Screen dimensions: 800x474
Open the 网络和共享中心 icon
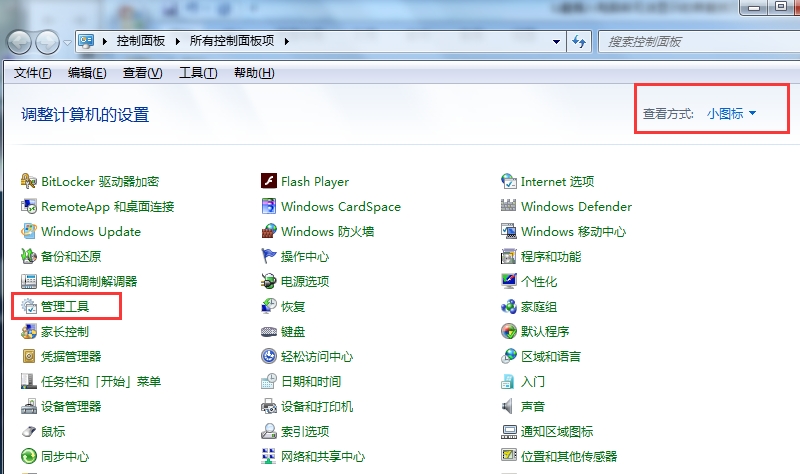click(x=269, y=456)
